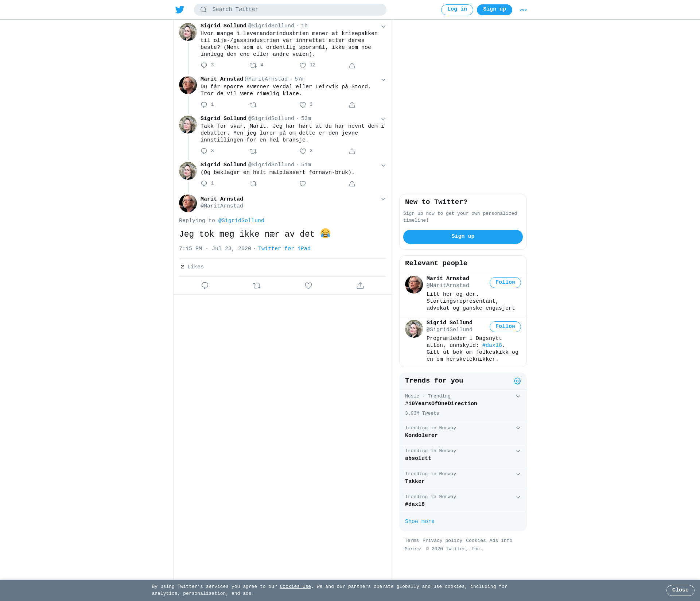Click the Twitter bird logo
Viewport: 700px width, 601px height.
(x=180, y=9)
